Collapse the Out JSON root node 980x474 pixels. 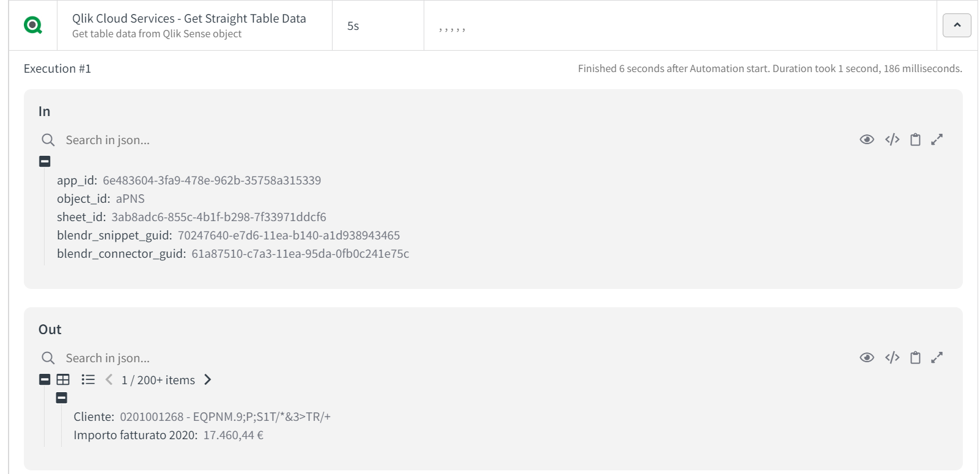45,379
